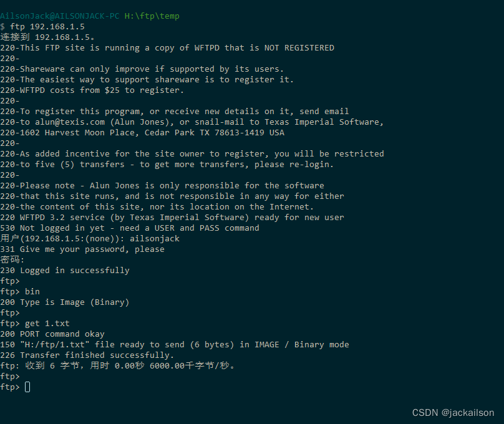The image size is (504, 424).
Task: Click the '200 PORT command okay' line
Action: pyautogui.click(x=52, y=334)
